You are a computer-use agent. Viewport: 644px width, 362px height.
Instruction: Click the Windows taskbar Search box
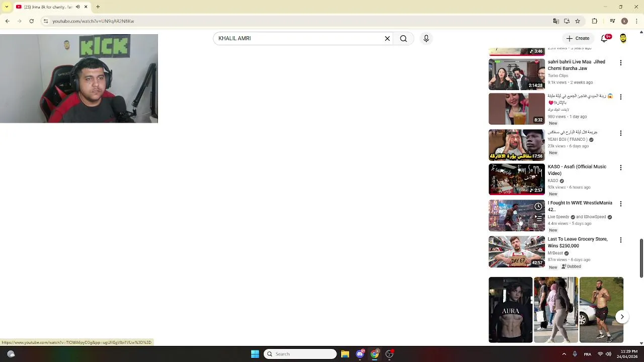point(300,354)
